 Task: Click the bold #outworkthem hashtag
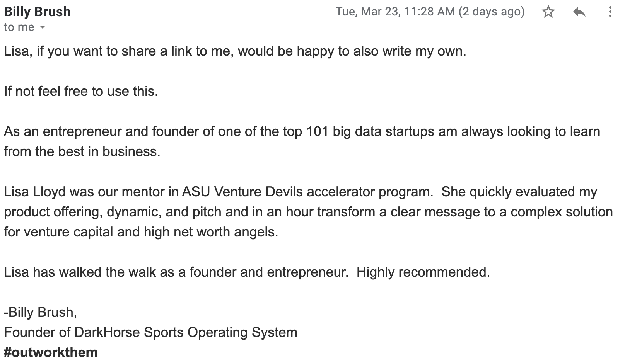(51, 352)
